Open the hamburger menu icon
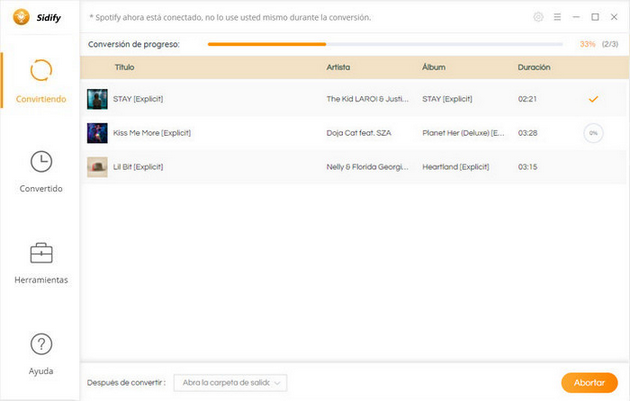 (557, 17)
